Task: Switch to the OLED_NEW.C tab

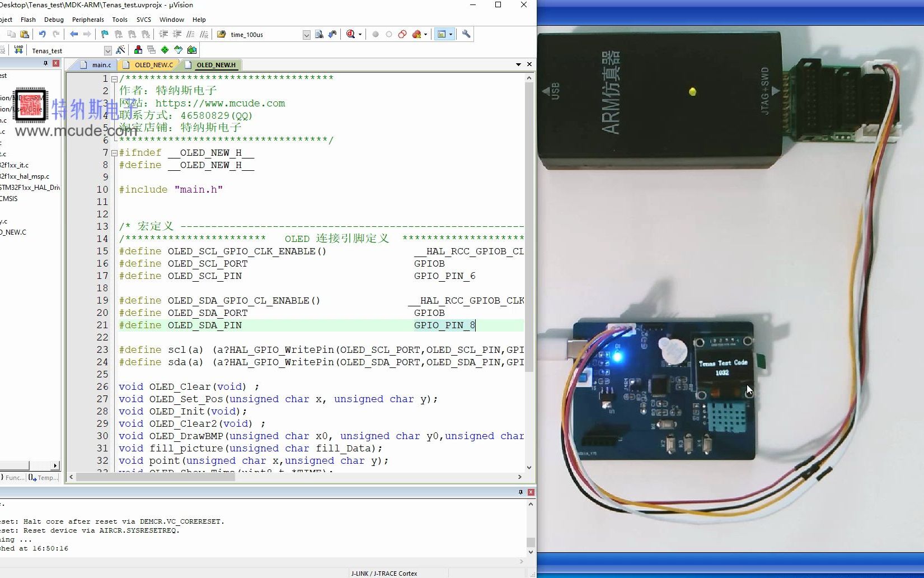Action: click(x=148, y=65)
